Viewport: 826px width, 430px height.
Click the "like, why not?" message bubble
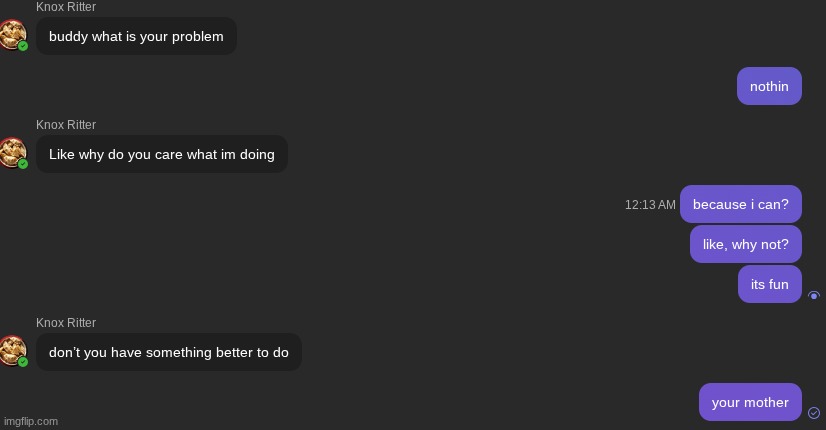pyautogui.click(x=745, y=244)
